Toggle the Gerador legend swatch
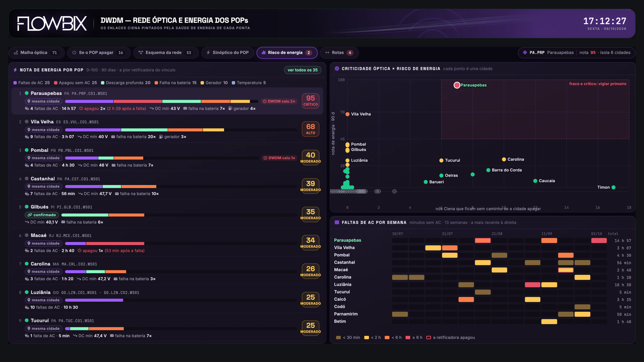This screenshot has width=644, height=362. [202, 83]
